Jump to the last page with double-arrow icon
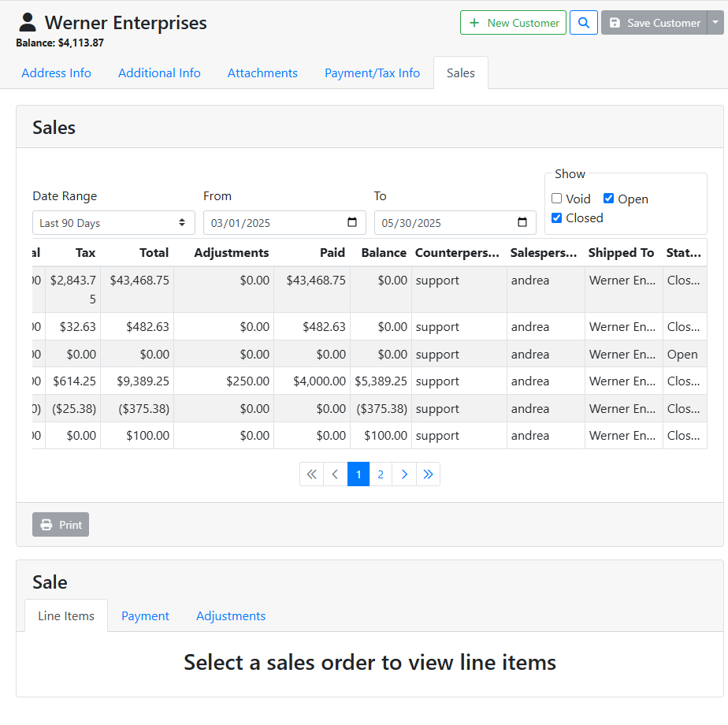 [x=428, y=474]
